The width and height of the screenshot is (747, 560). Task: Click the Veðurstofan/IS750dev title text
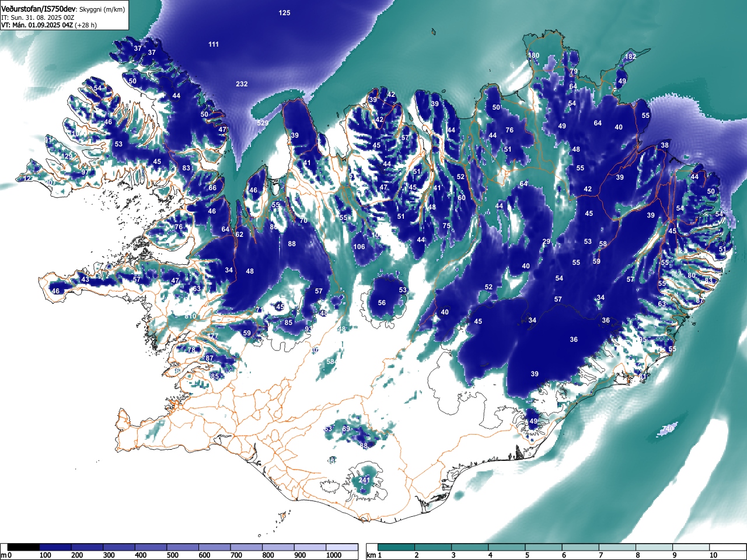(x=39, y=10)
